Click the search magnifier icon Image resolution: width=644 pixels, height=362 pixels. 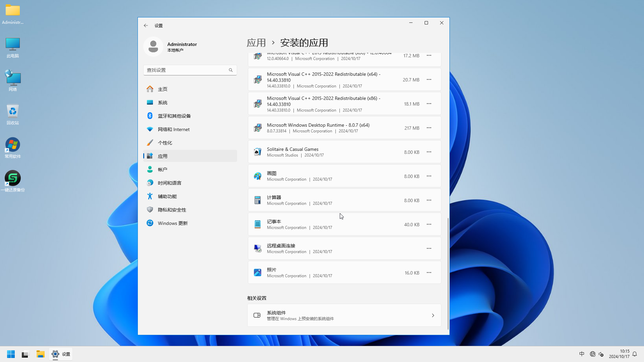click(x=231, y=70)
